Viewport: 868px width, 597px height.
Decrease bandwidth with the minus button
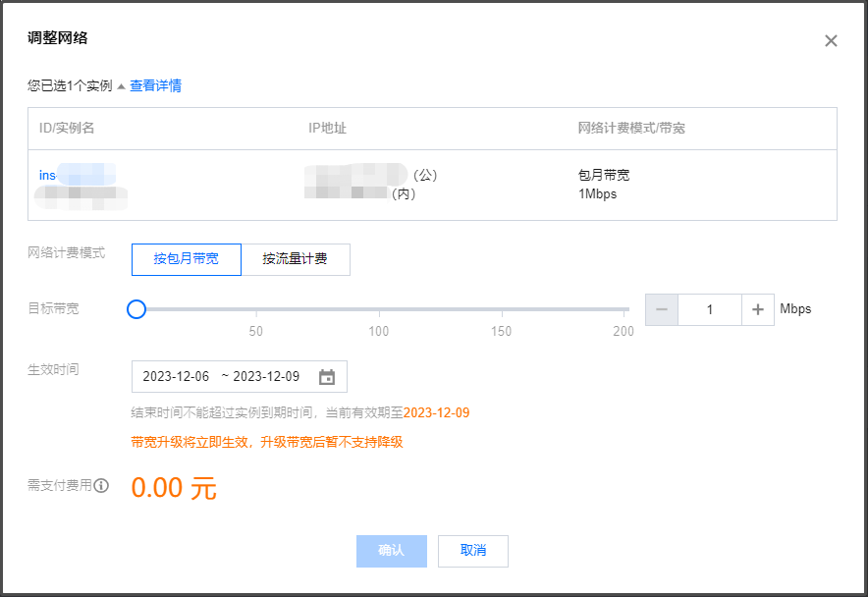(662, 309)
